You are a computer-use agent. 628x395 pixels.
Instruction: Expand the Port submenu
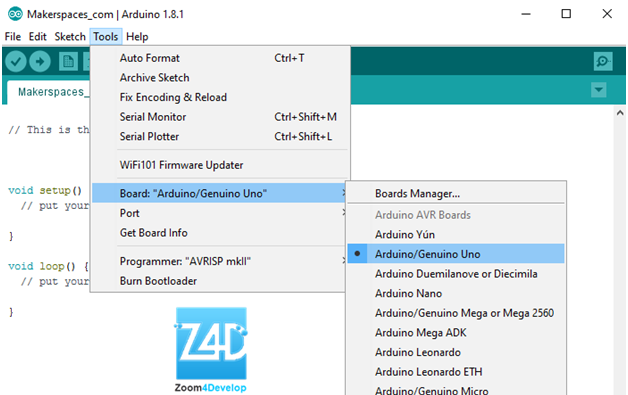click(219, 213)
